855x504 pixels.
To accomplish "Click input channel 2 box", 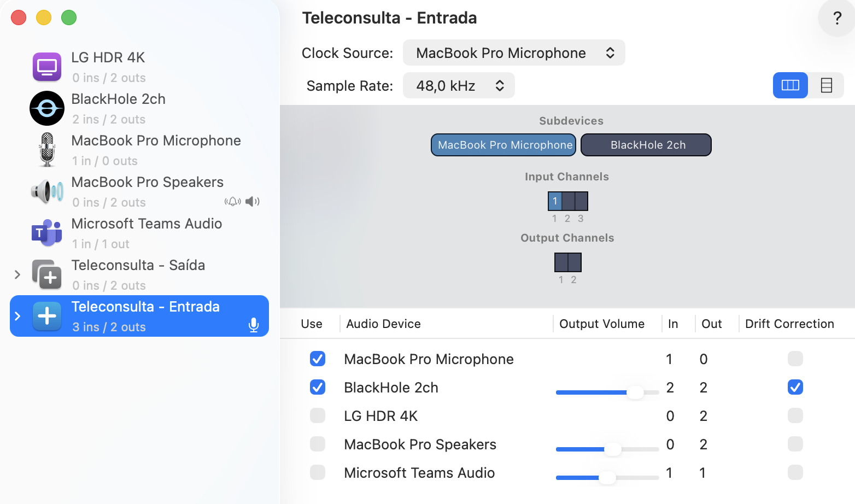I will (x=568, y=201).
